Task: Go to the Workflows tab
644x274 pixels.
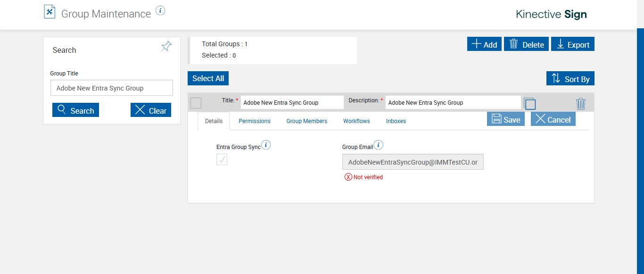Action: (356, 121)
